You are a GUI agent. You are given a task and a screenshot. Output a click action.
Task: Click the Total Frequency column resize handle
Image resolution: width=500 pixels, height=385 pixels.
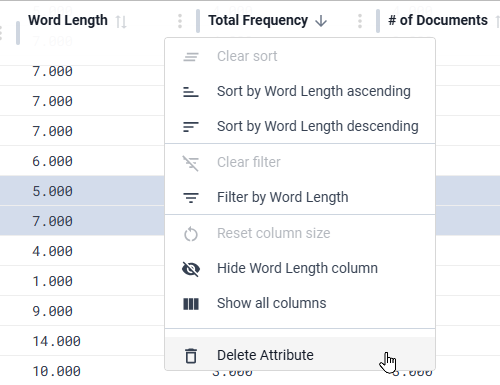198,21
